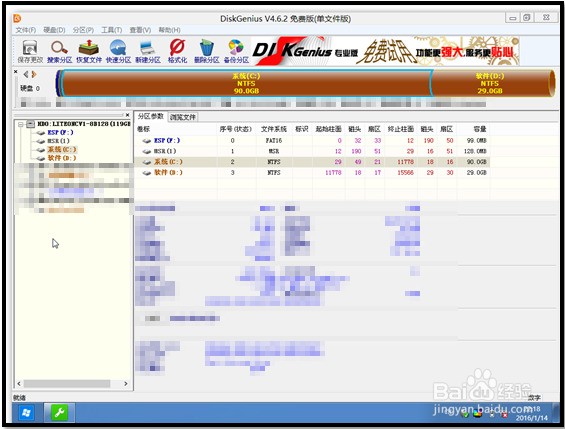Select the MSR(1) row in partition table
Viewport: 565px width, 429px height.
pyautogui.click(x=312, y=151)
